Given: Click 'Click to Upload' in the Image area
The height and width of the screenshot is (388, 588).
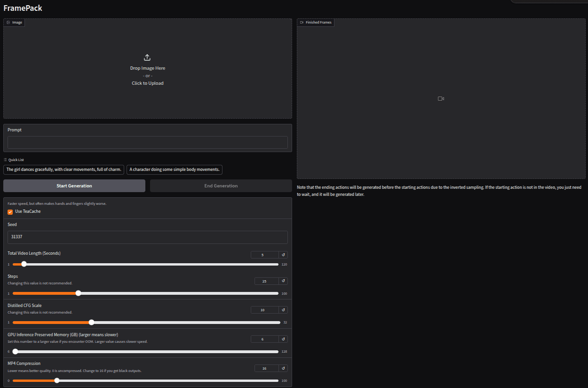Looking at the screenshot, I should click(x=148, y=83).
